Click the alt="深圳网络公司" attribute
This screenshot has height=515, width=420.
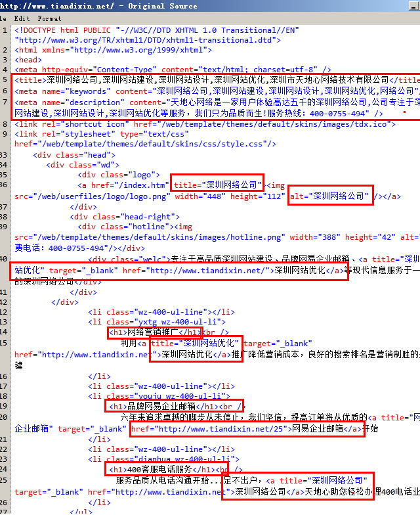click(330, 196)
